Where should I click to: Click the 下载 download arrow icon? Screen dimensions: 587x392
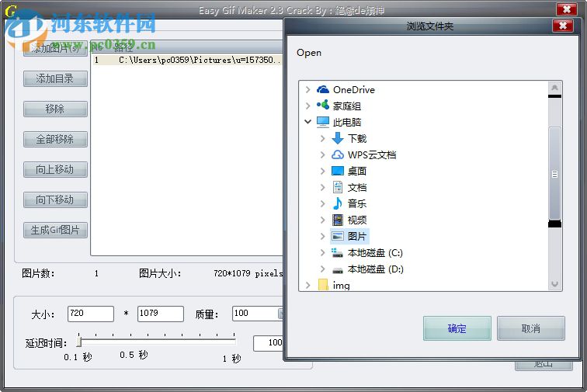click(x=337, y=138)
